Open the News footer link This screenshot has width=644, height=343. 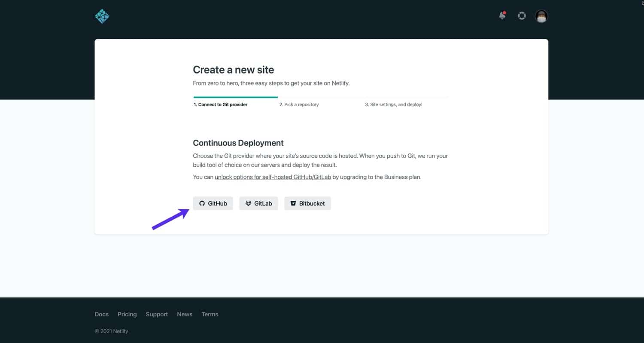185,314
